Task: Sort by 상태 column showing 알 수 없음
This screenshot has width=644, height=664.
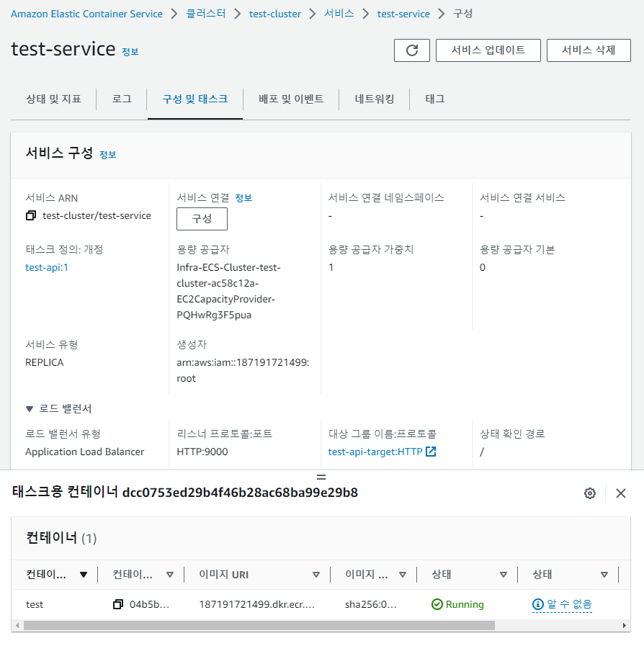Action: pos(604,575)
